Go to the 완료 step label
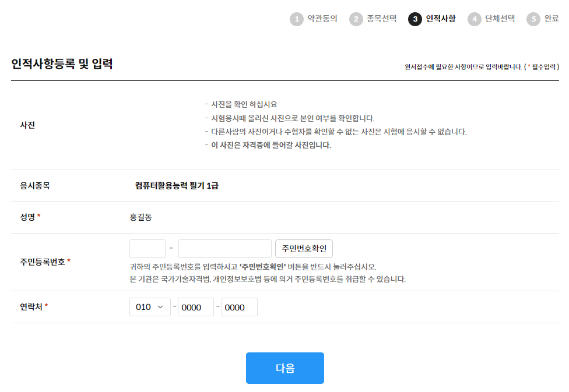This screenshot has width=569, height=392. pyautogui.click(x=552, y=19)
